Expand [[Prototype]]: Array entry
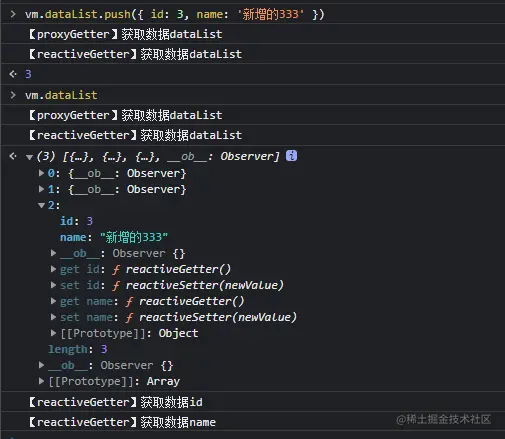The image size is (505, 439). 41,381
